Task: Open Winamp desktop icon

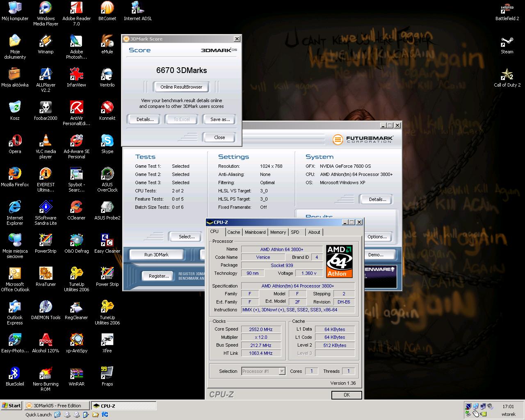Action: (46, 45)
